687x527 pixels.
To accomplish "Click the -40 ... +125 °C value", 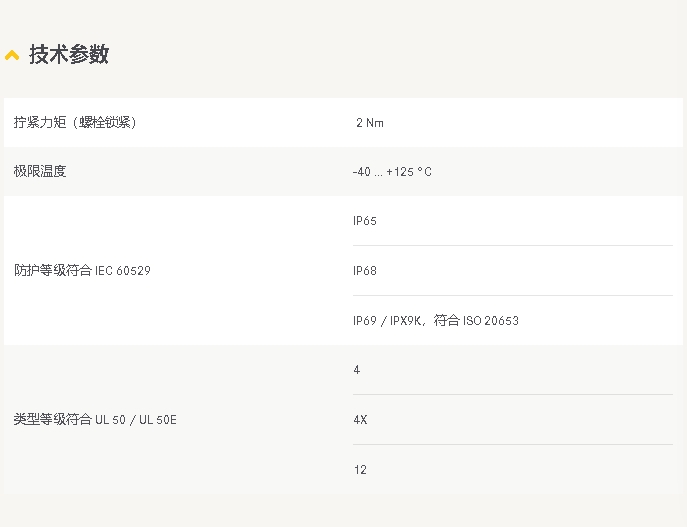I will point(392,172).
